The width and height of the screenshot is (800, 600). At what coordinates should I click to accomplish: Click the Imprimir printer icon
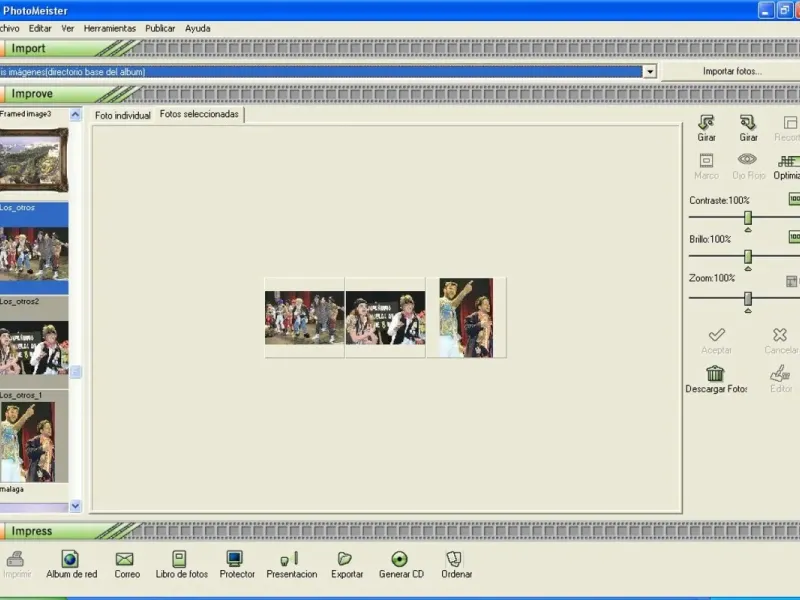pos(15,559)
